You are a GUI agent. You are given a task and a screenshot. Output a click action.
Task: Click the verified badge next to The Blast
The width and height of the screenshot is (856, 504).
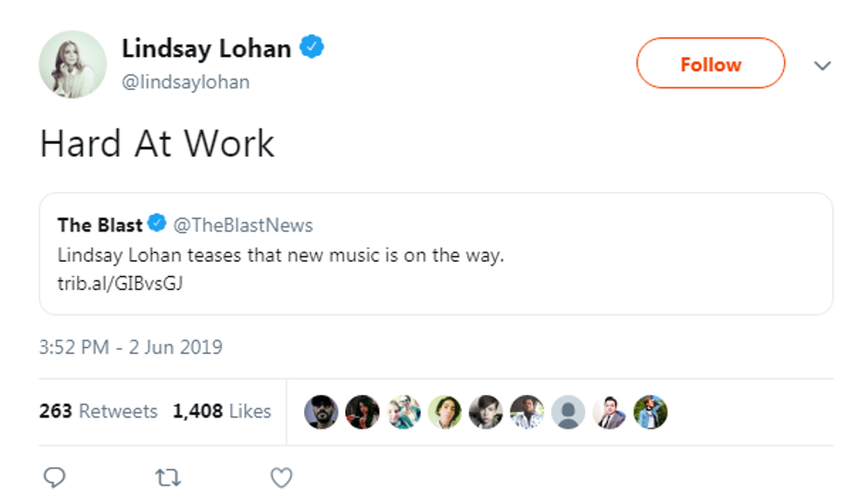tap(157, 224)
